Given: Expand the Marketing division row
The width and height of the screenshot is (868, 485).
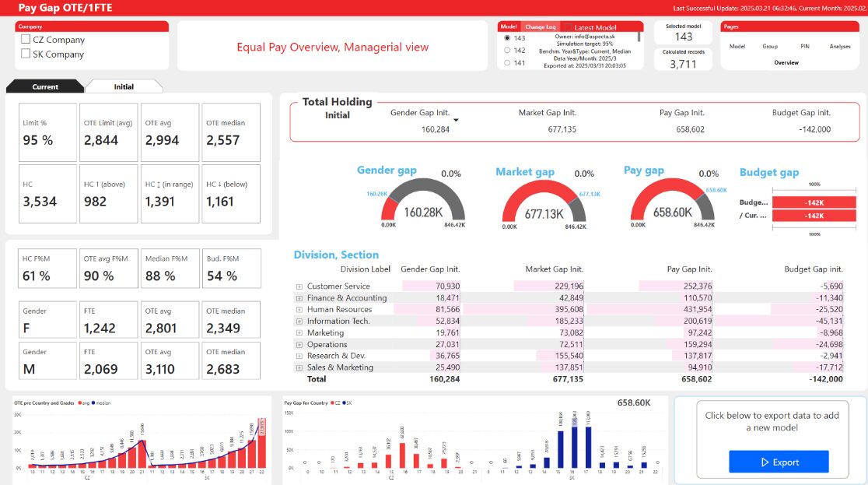Looking at the screenshot, I should pos(299,333).
